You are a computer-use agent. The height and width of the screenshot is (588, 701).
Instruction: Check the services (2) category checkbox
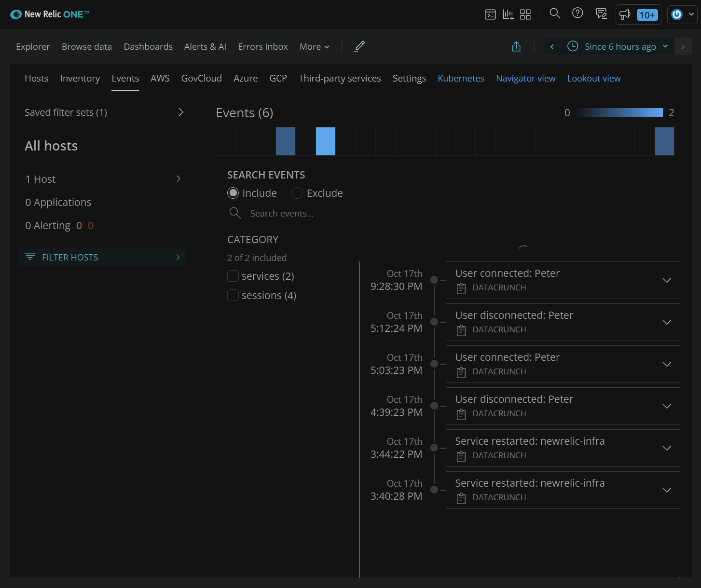pyautogui.click(x=233, y=276)
